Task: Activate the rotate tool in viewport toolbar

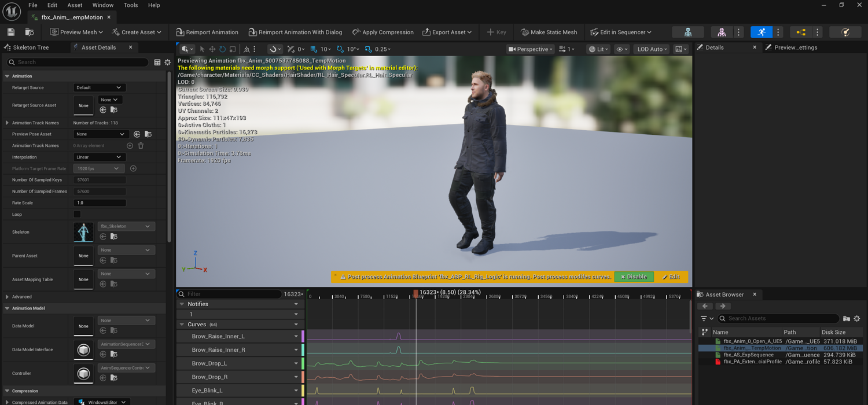Action: click(x=222, y=49)
